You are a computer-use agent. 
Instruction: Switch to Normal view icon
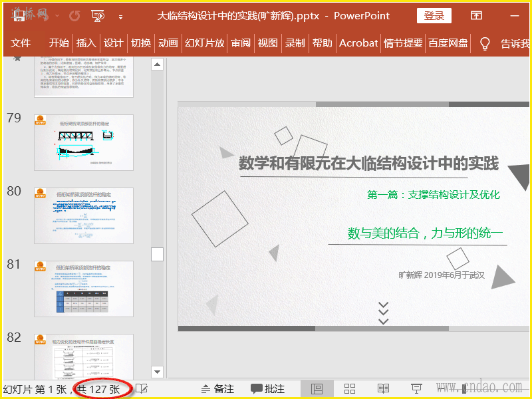[x=317, y=389]
